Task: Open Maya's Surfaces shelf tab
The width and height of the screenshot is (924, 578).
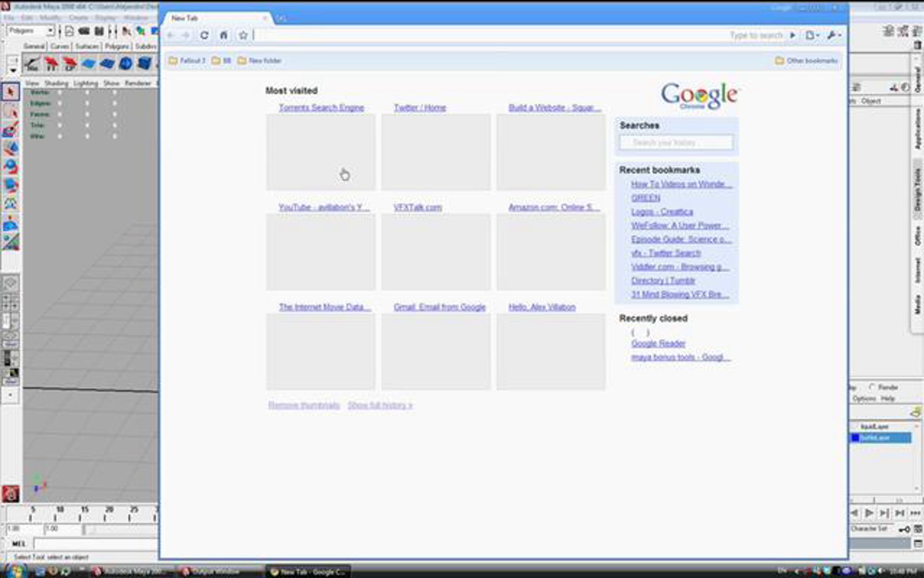Action: tap(87, 46)
